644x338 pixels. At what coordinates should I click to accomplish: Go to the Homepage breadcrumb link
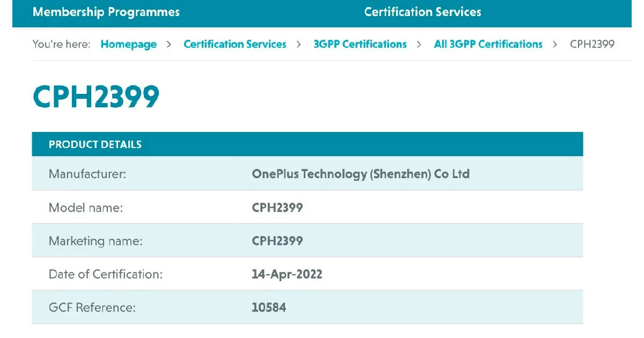[x=129, y=44]
